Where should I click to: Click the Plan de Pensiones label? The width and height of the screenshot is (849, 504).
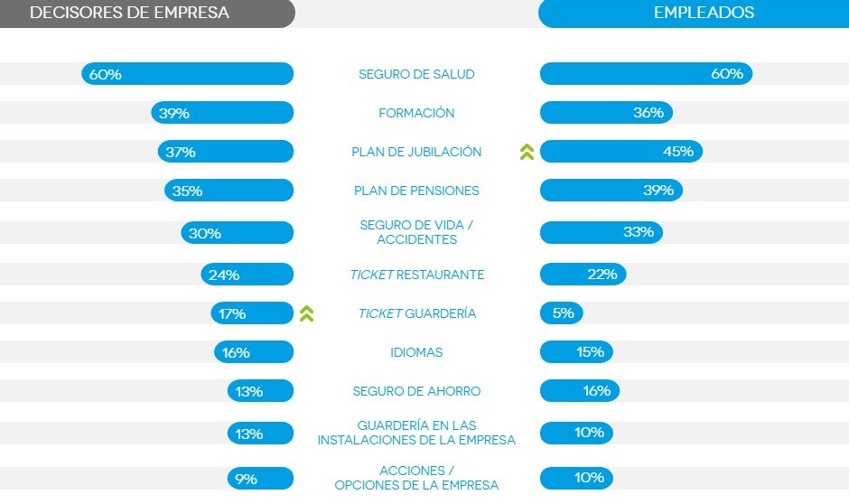pyautogui.click(x=416, y=191)
